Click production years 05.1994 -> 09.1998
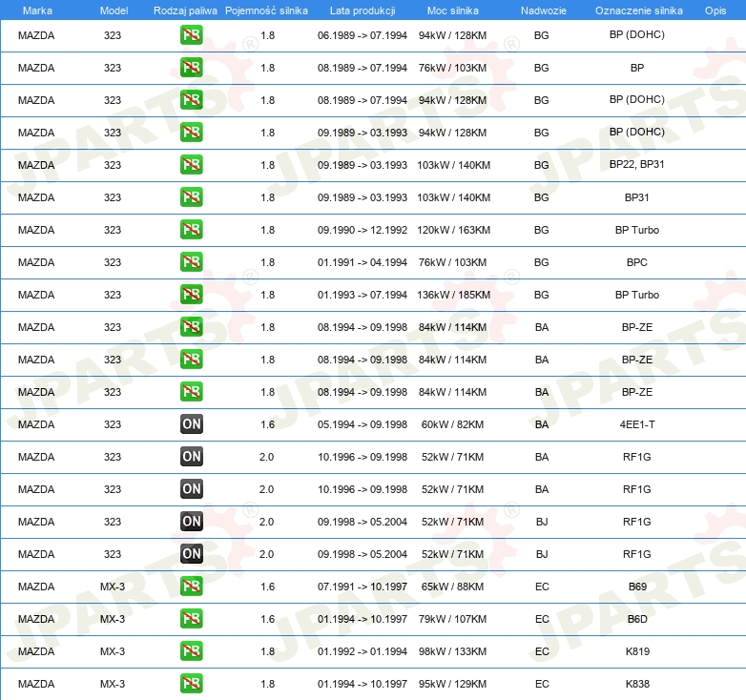 point(363,424)
